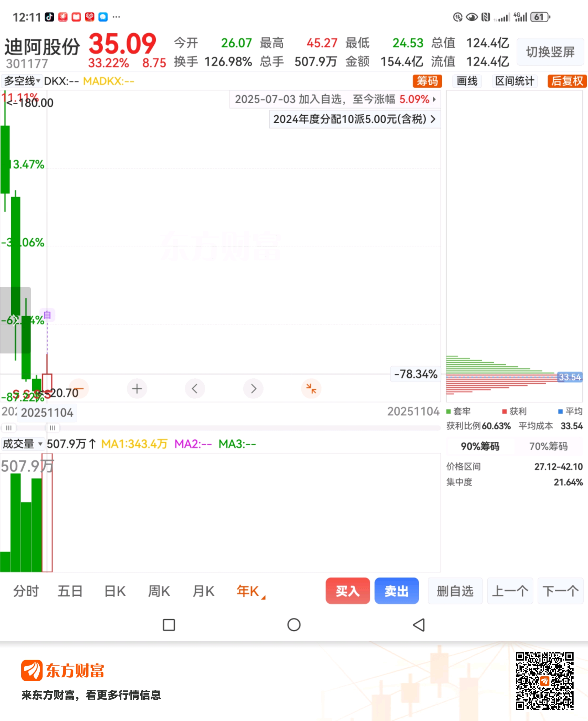Switch to the 分时 tab

pos(26,591)
